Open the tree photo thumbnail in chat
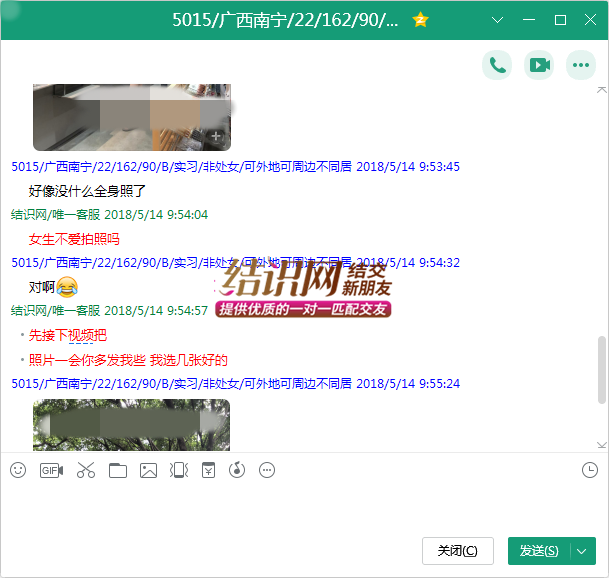 (x=131, y=425)
